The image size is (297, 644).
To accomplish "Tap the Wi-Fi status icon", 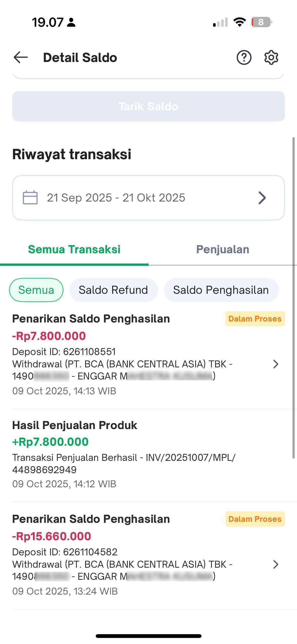I will [x=240, y=22].
